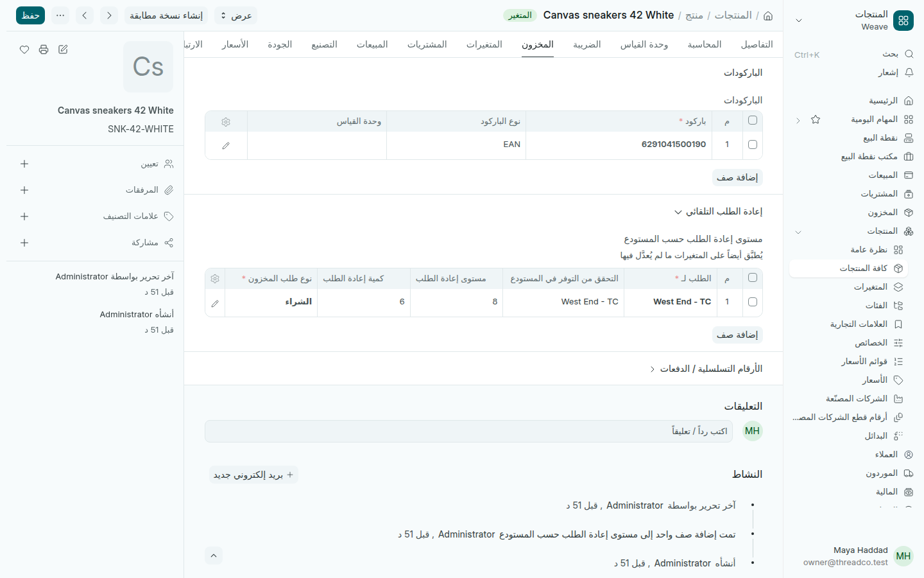The image size is (924, 578).
Task: Switch to the وحدة القياس tab
Action: pos(644,44)
